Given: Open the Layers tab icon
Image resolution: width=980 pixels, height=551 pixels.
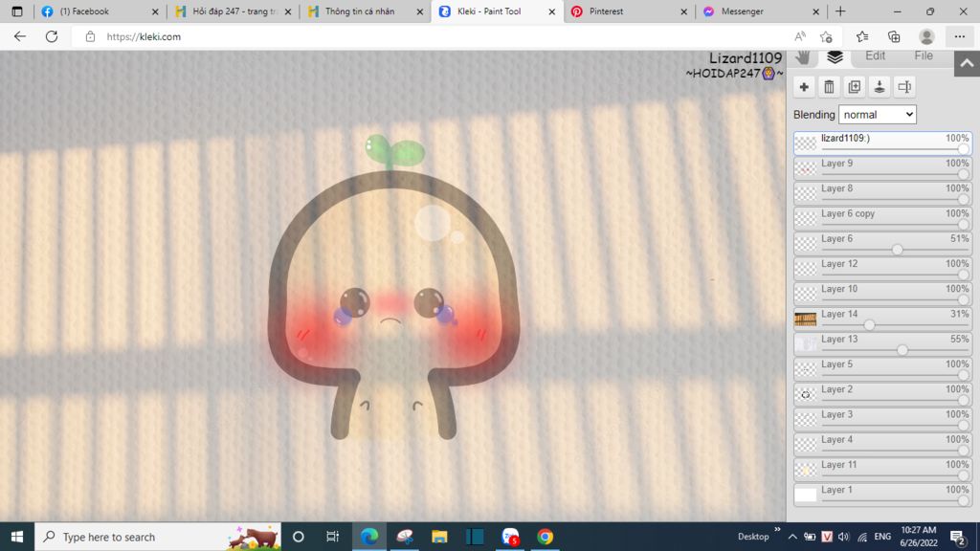Looking at the screenshot, I should (835, 56).
